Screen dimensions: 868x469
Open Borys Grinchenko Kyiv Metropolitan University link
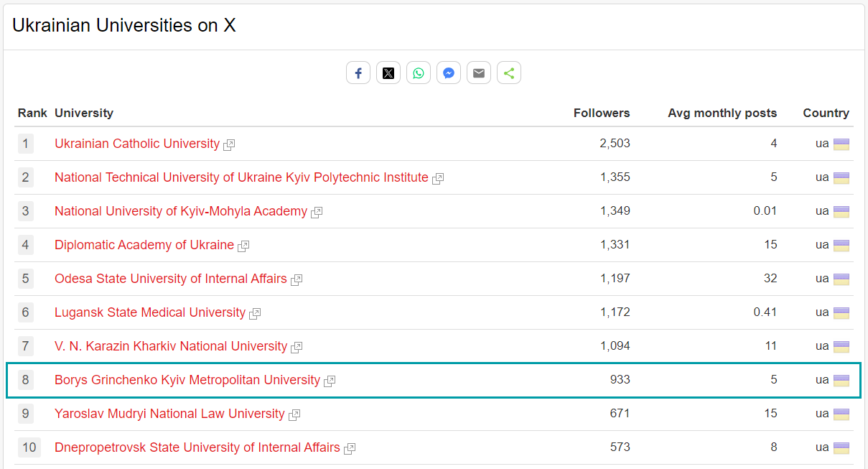[187, 380]
